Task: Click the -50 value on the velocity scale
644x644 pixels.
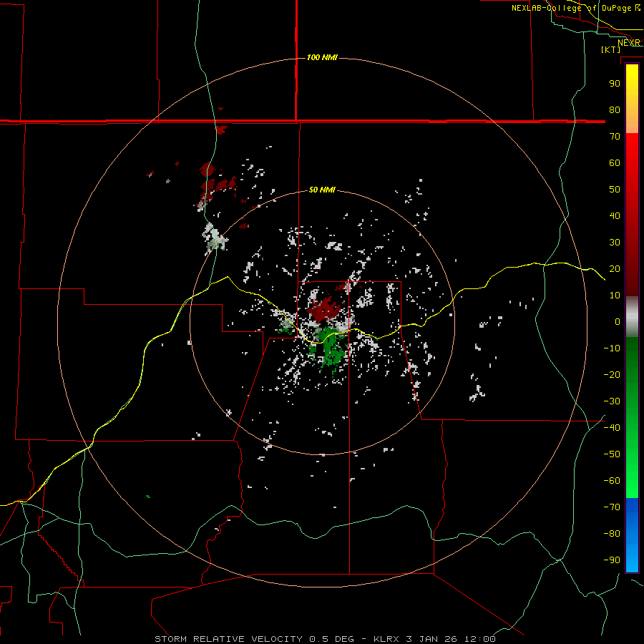Action: tap(612, 454)
